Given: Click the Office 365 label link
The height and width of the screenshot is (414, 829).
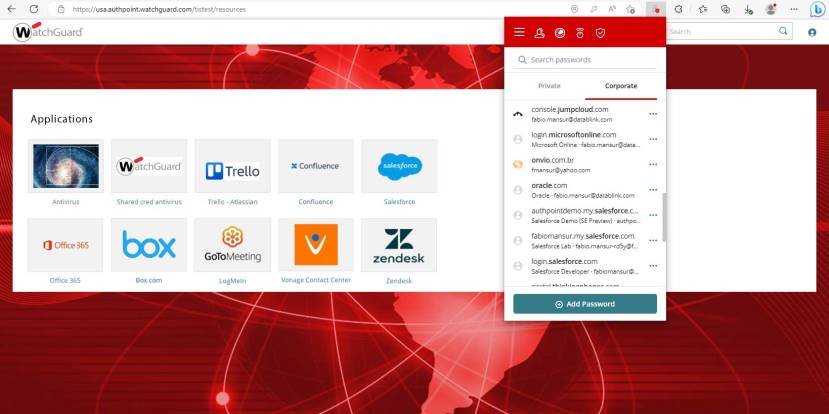Looking at the screenshot, I should (x=65, y=281).
